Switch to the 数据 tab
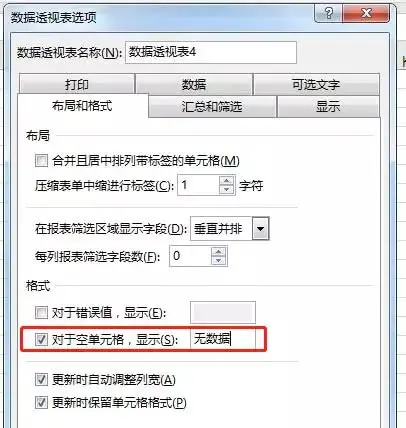The width and height of the screenshot is (406, 428). point(194,84)
